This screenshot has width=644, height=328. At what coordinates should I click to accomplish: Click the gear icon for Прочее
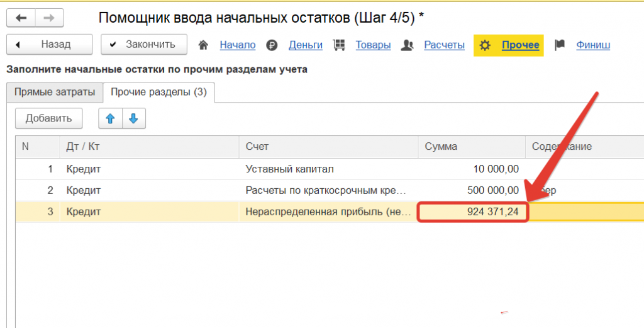485,45
